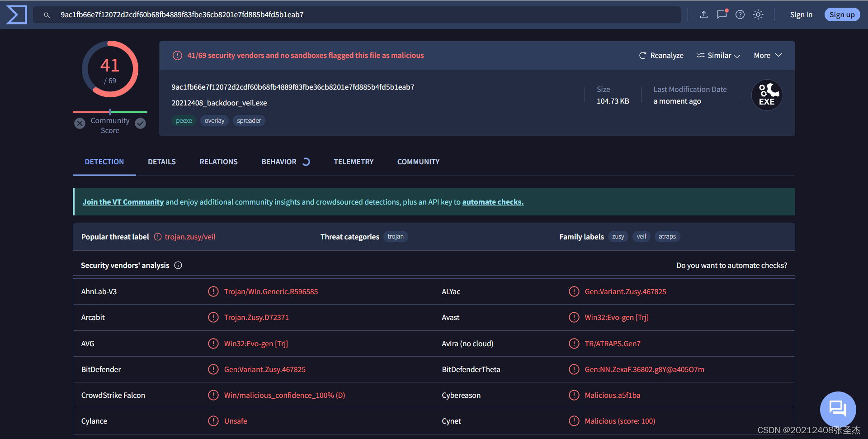
Task: Click the 41/69 detection score gauge
Action: point(110,69)
